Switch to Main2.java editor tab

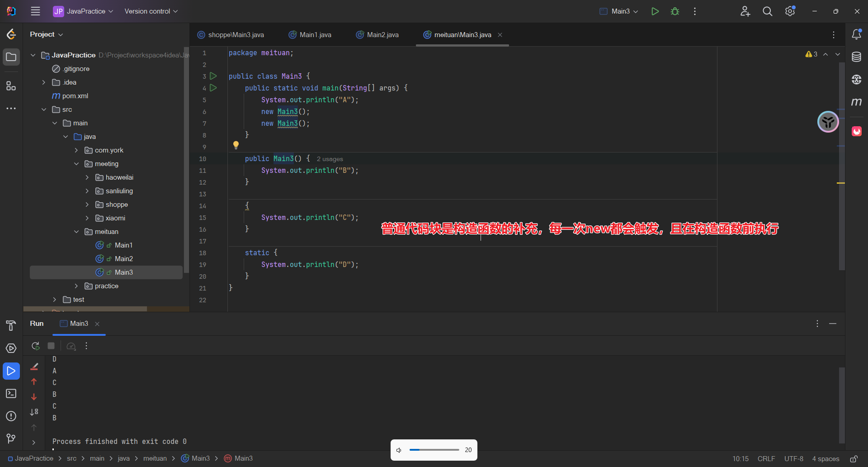click(377, 35)
